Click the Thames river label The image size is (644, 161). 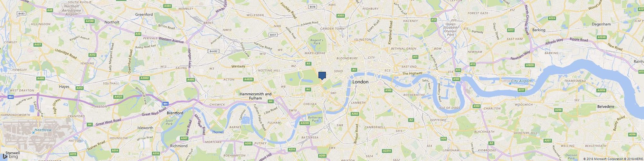218,132
